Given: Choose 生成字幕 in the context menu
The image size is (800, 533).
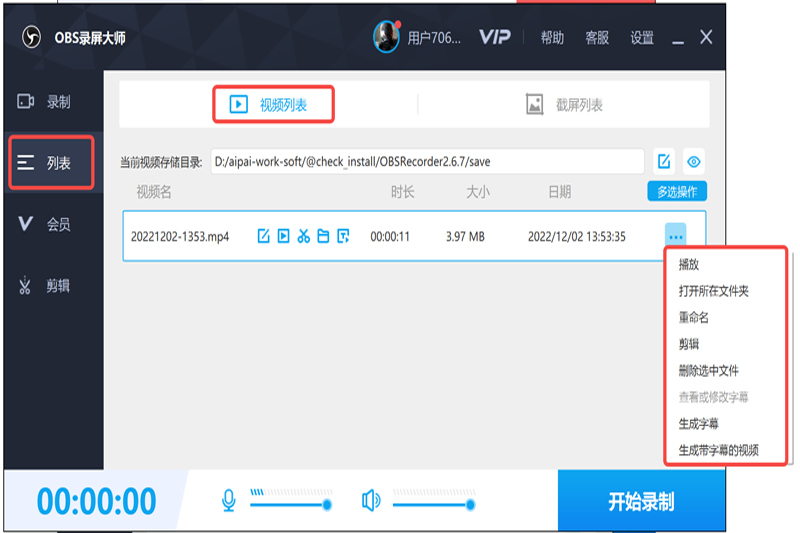Looking at the screenshot, I should [698, 424].
